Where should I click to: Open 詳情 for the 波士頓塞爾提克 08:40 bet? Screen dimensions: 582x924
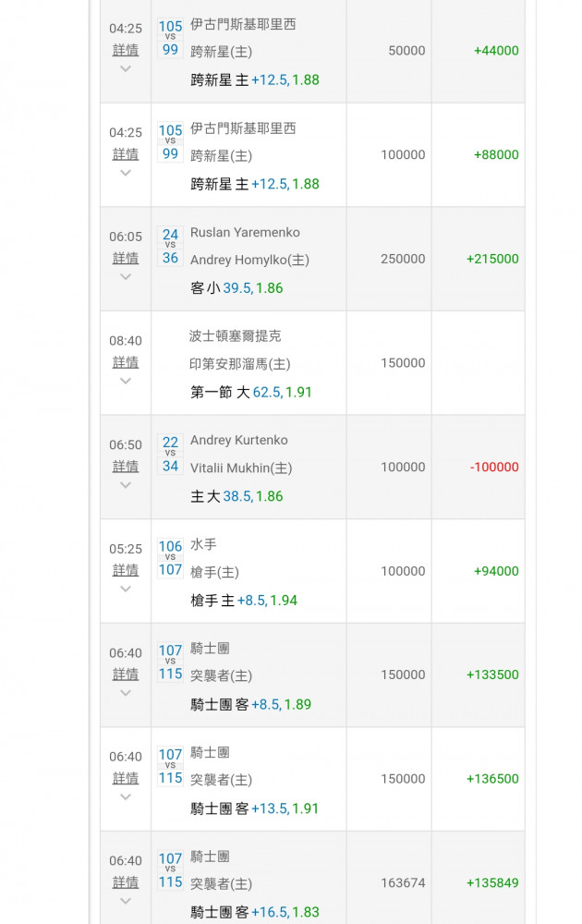[126, 362]
